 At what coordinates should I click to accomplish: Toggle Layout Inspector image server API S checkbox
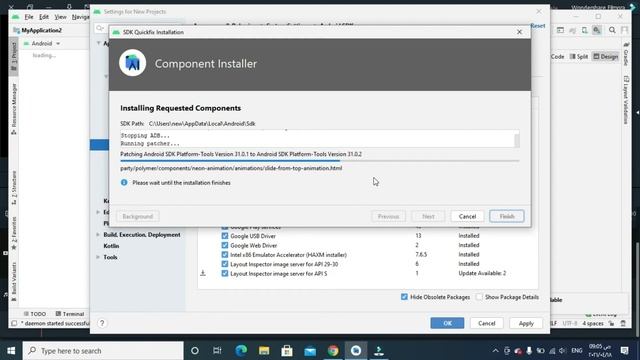coord(224,273)
